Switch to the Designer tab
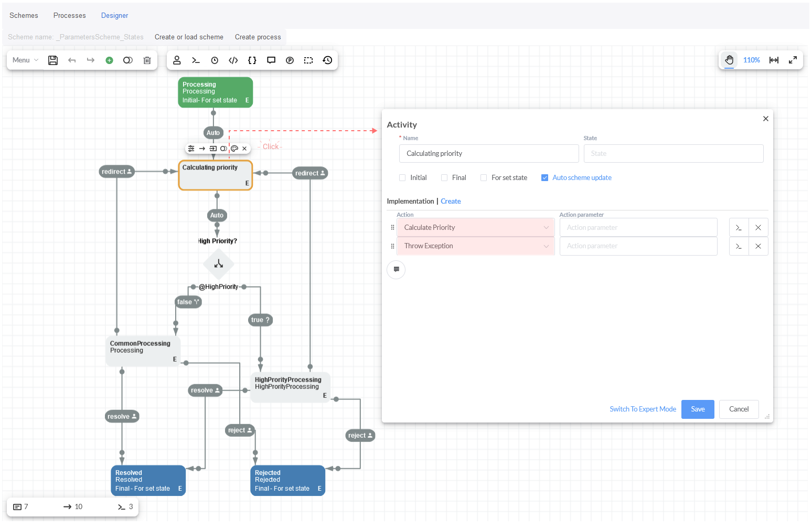 (114, 16)
